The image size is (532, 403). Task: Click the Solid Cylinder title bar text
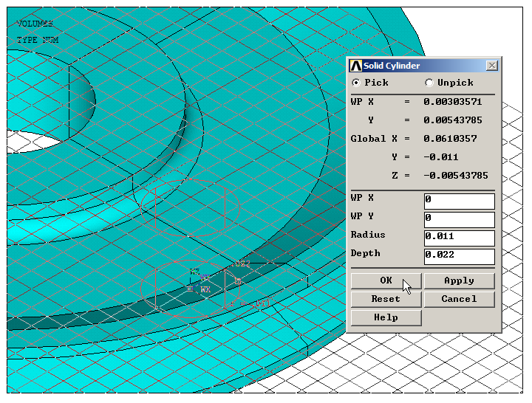coord(392,66)
